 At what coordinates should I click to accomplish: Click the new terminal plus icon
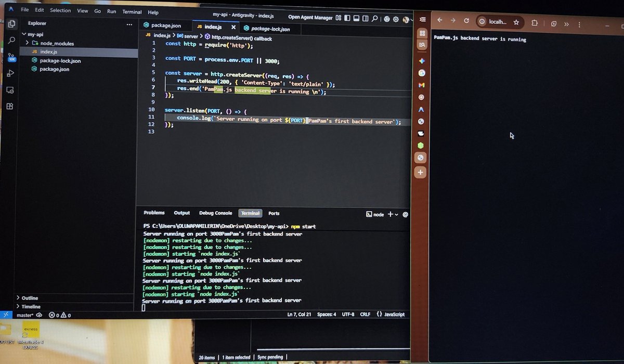click(x=391, y=214)
